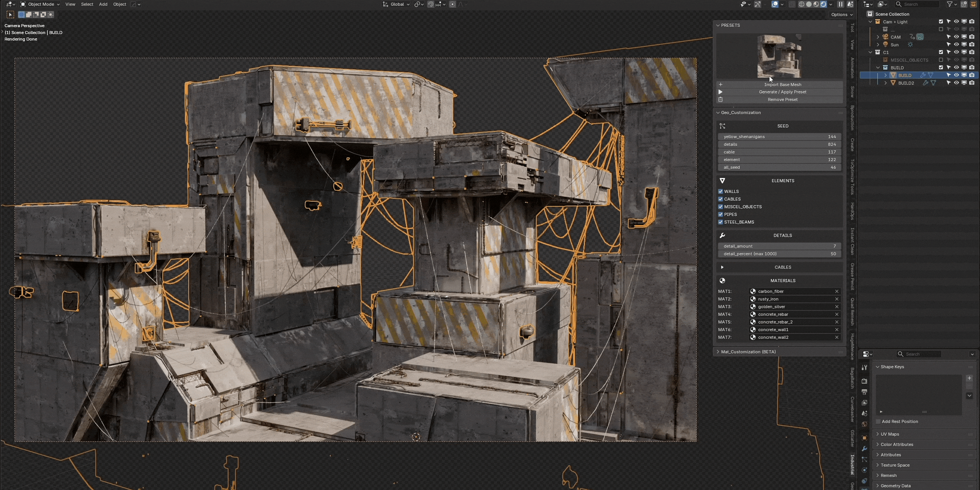980x490 pixels.
Task: Open the Object menu
Action: 119,4
